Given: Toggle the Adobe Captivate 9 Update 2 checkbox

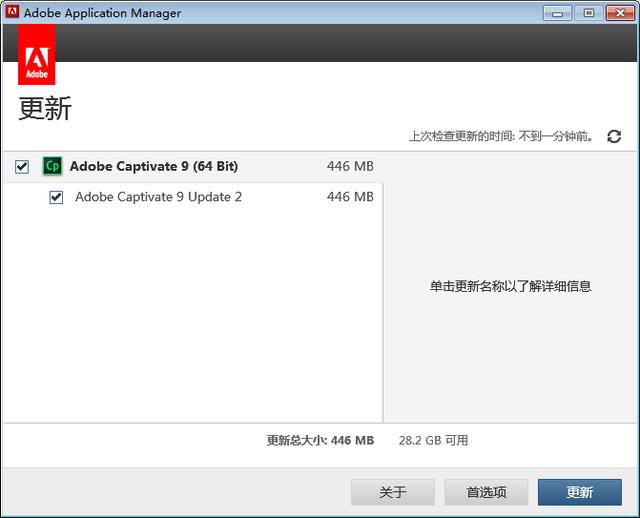Looking at the screenshot, I should [x=57, y=197].
